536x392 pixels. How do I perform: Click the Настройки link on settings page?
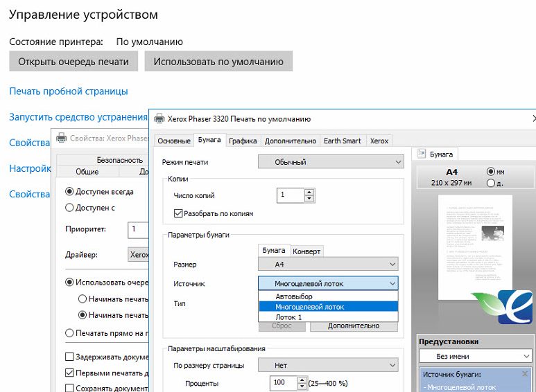point(30,168)
